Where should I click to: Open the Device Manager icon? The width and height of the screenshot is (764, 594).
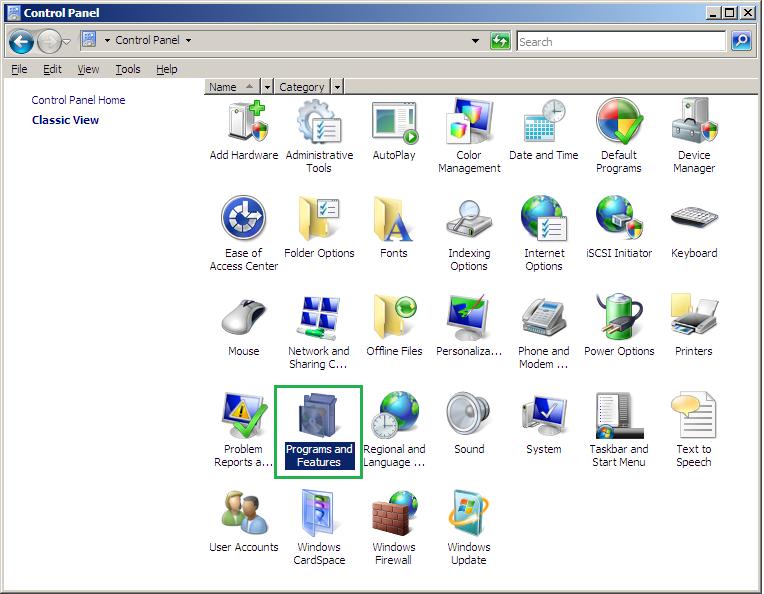[x=694, y=123]
